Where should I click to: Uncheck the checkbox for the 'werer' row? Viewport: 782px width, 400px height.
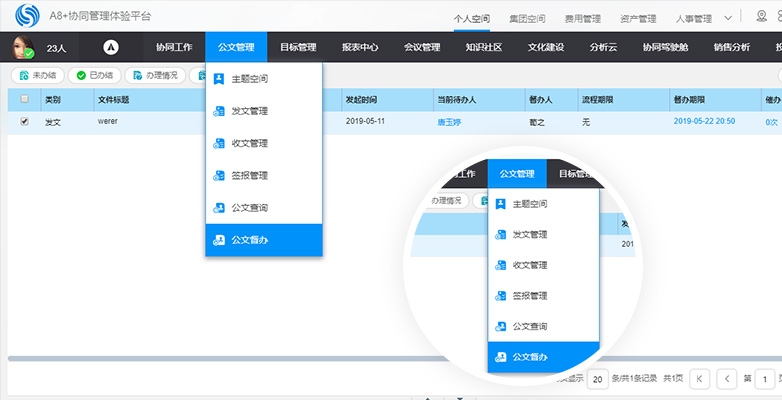[x=25, y=121]
